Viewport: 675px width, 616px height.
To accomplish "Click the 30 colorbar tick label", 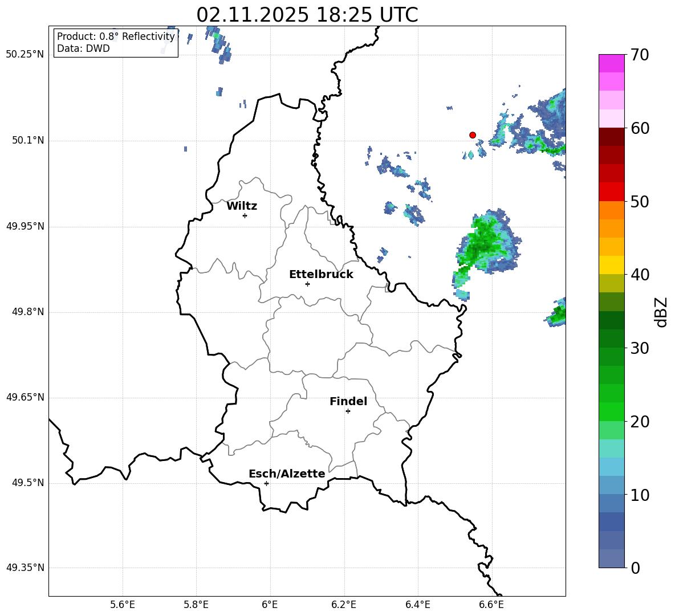I will [640, 348].
